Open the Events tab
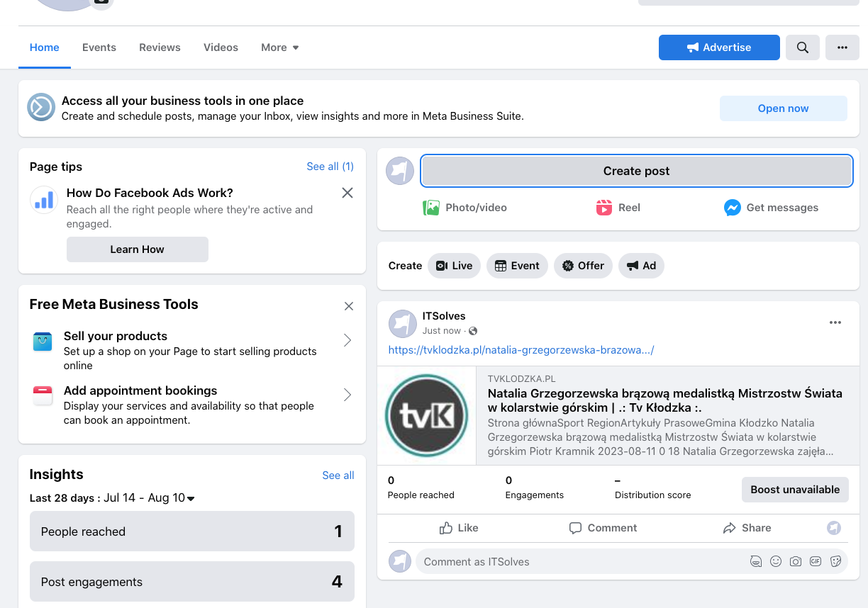868x608 pixels. pos(99,47)
